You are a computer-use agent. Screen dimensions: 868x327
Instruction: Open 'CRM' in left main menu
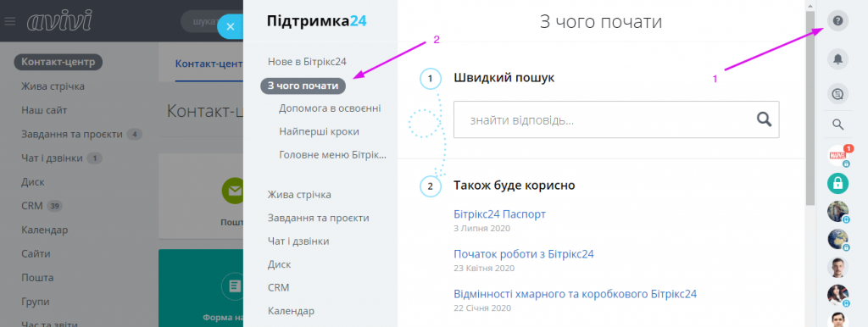[32, 206]
